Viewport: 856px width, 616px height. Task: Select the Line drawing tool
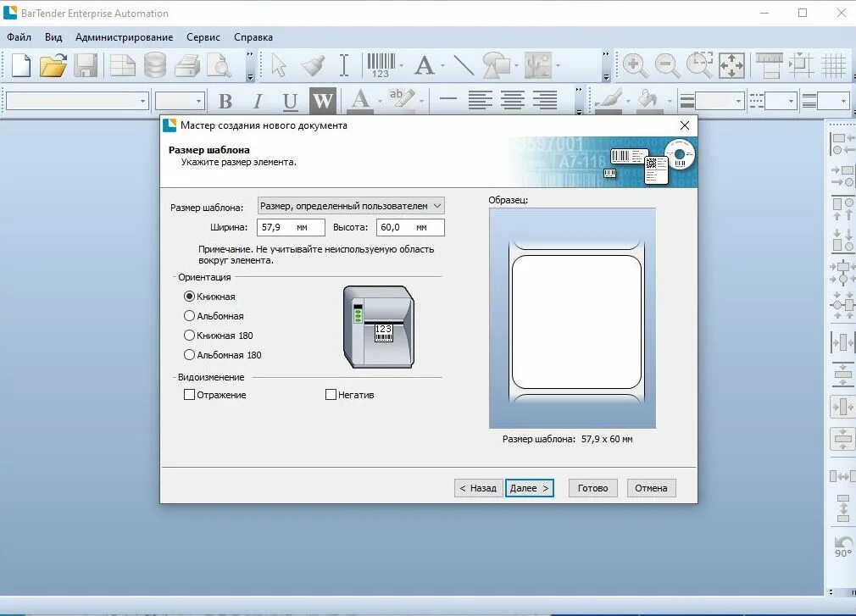point(464,65)
